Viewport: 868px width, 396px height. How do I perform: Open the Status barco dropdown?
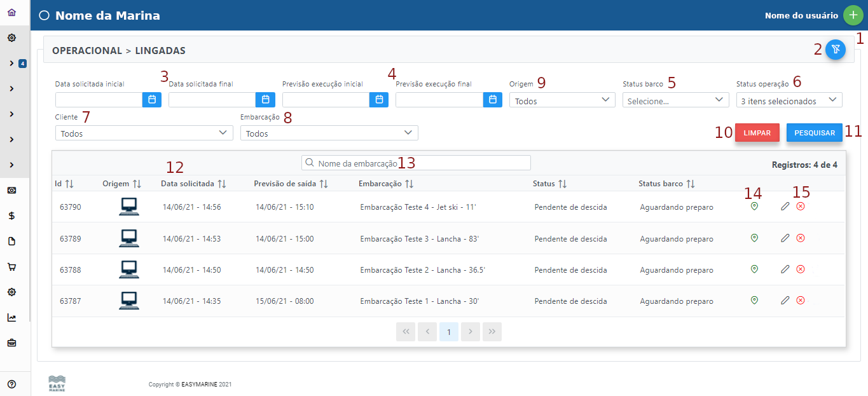point(675,100)
